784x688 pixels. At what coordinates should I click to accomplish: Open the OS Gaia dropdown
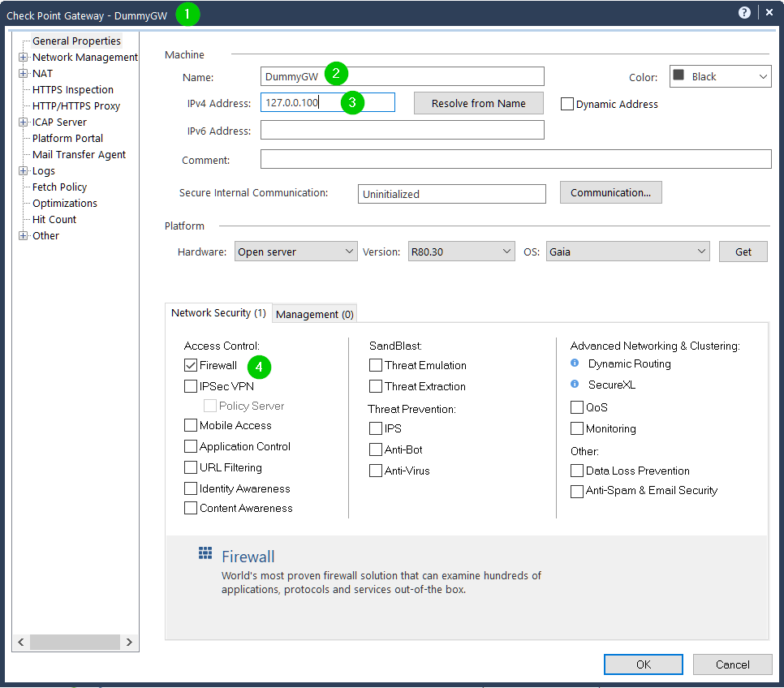(628, 252)
